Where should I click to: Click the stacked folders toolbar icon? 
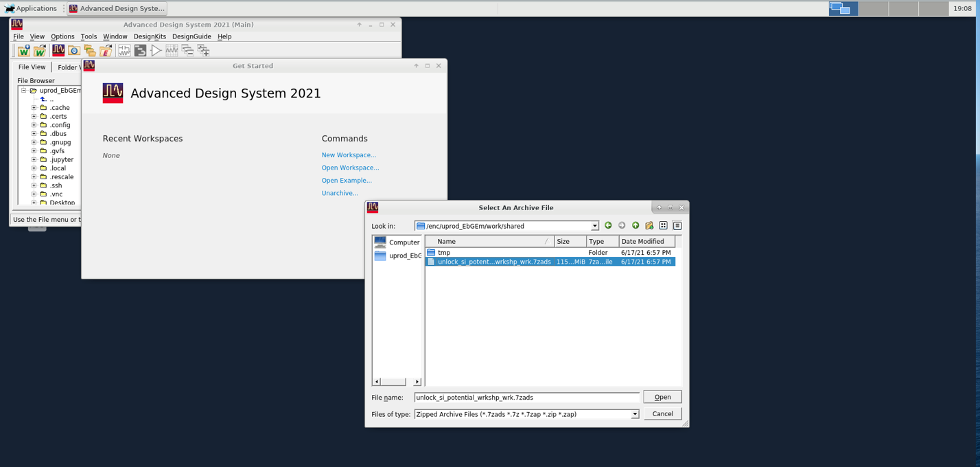90,51
